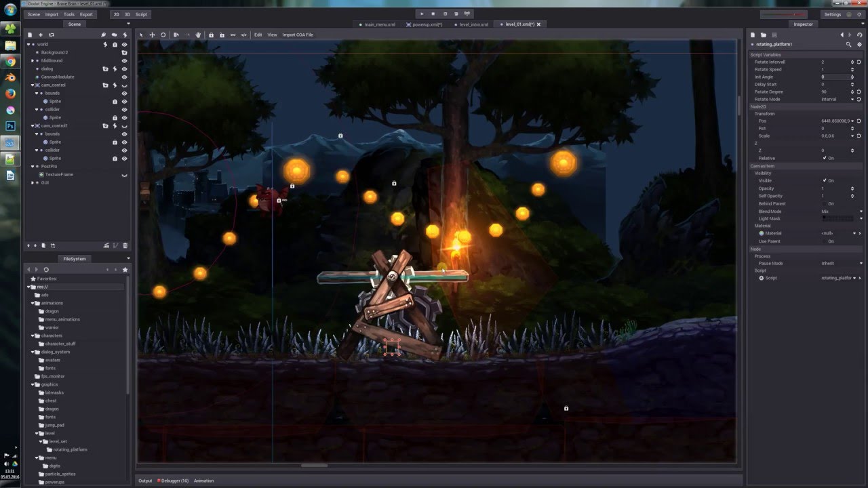Collapse the graphics folder in FileSystem
The height and width of the screenshot is (488, 868).
click(33, 384)
